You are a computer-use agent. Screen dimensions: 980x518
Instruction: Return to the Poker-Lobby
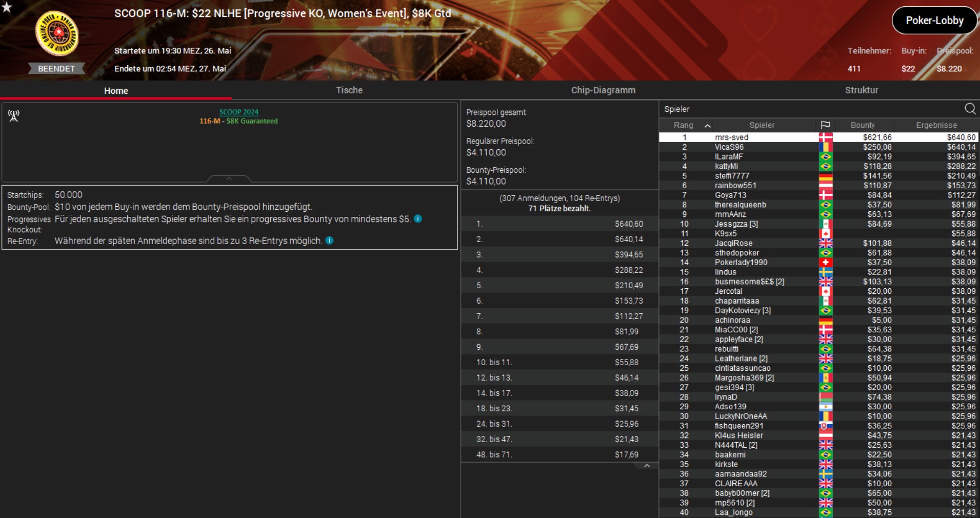pyautogui.click(x=934, y=21)
